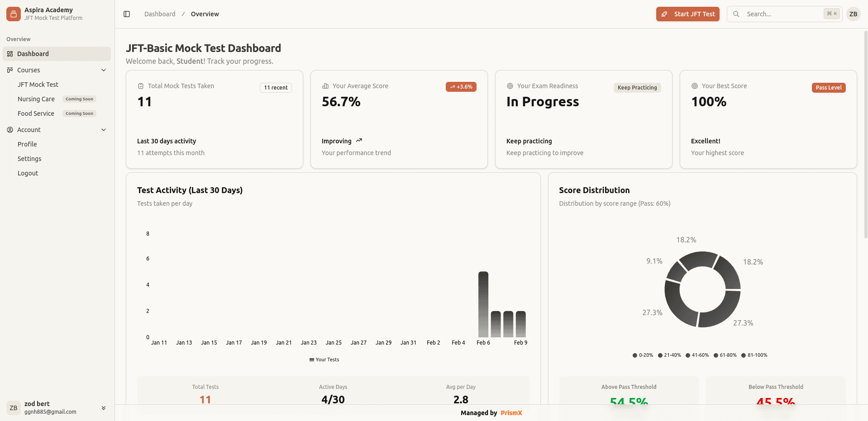Open JFT Mock Test course
This screenshot has width=868, height=421.
pos(38,85)
